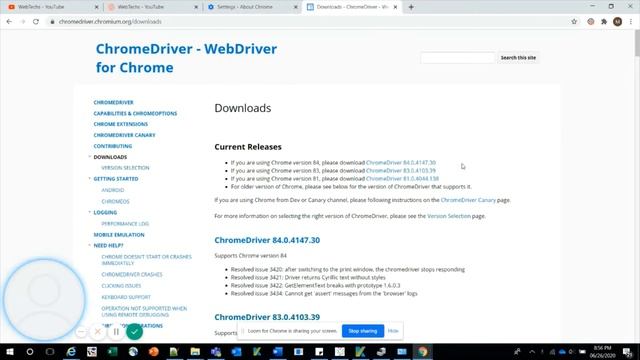The height and width of the screenshot is (360, 640).
Task: Open Excel from the taskbar
Action: (x=112, y=352)
